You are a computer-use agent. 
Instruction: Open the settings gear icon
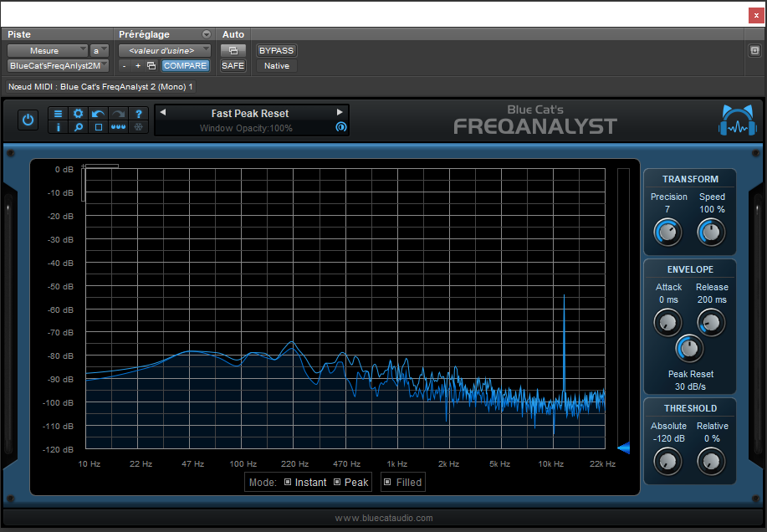tap(78, 114)
